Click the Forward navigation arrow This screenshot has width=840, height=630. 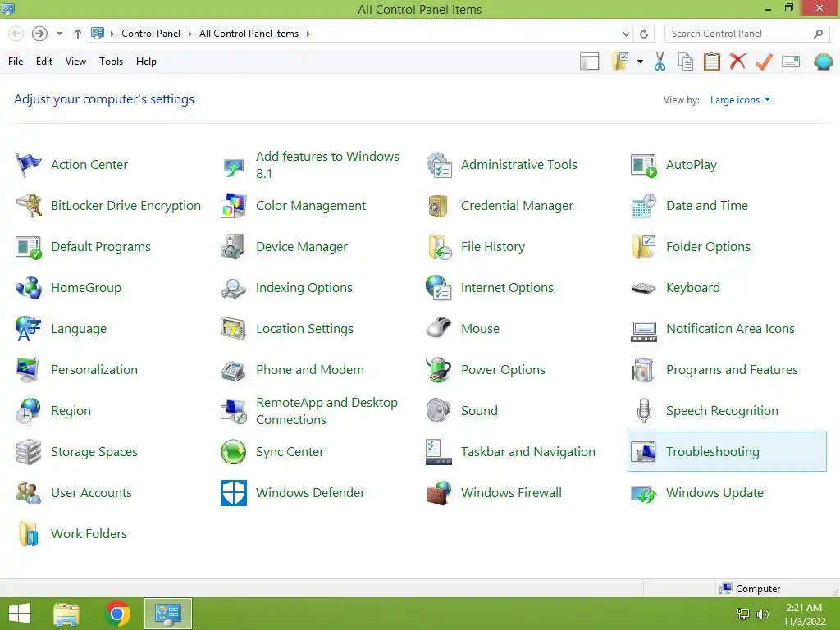pos(39,34)
